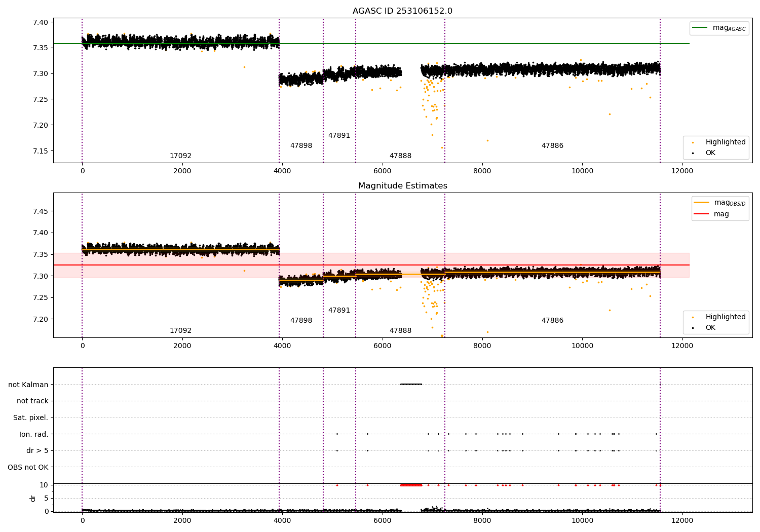Click the 7.45 y-tick in Magnitude Estimates plot
The height and width of the screenshot is (532, 760).
click(41, 211)
